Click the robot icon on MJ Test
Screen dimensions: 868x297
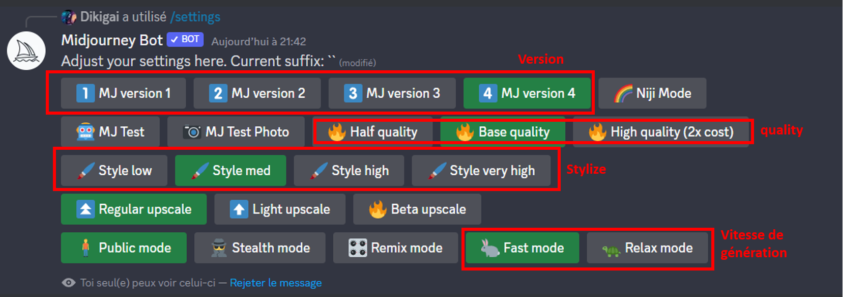click(85, 132)
